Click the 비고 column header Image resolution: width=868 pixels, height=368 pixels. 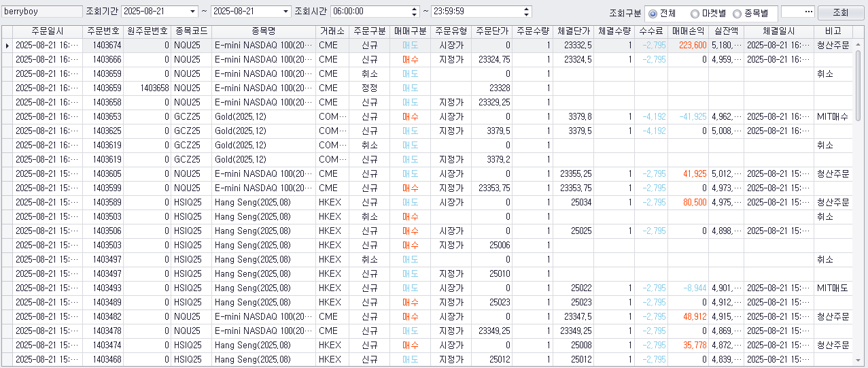[833, 31]
